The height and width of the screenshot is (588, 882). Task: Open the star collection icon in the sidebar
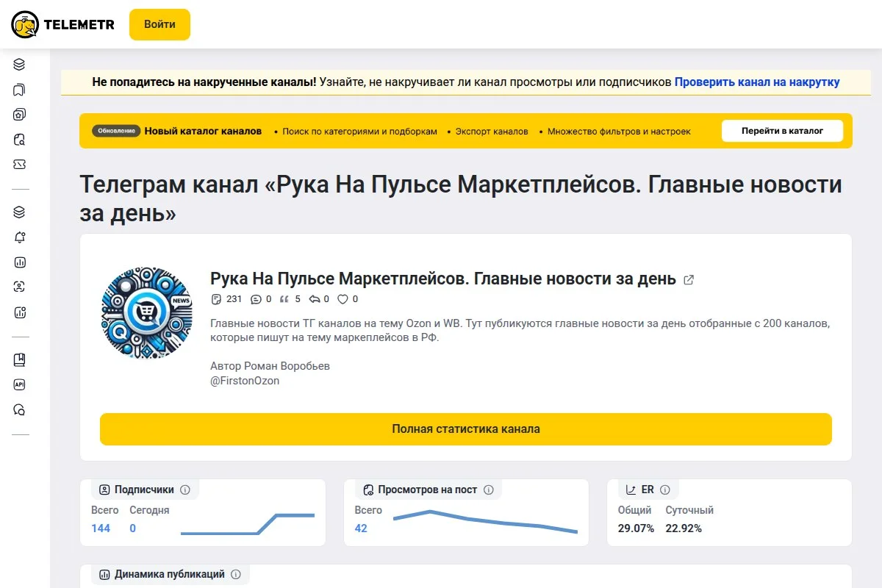coord(20,115)
